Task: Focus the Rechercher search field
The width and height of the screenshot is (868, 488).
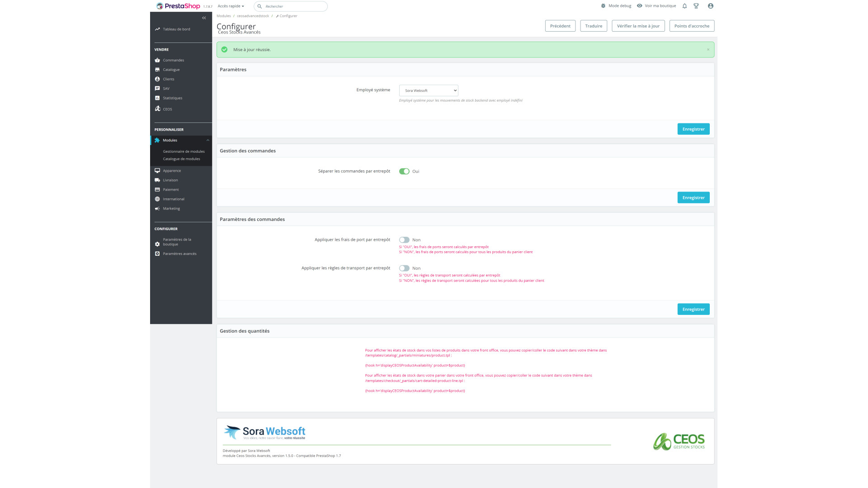Action: (x=294, y=6)
